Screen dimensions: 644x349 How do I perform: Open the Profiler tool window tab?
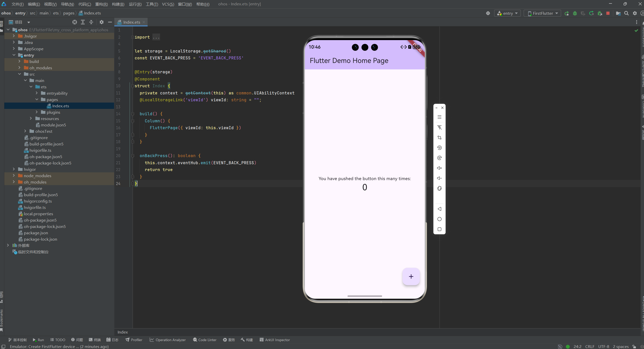tap(134, 340)
